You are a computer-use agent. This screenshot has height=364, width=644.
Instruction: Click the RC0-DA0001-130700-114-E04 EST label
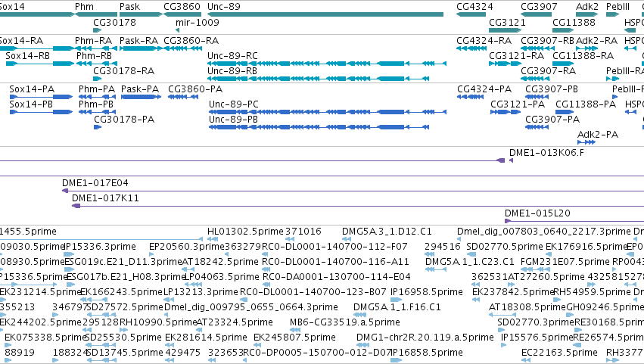click(336, 277)
